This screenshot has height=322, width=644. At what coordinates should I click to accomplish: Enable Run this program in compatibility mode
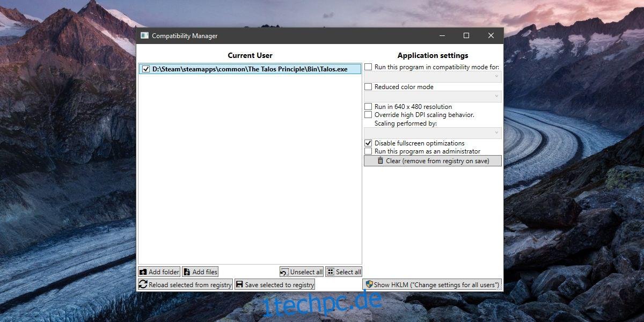(x=368, y=67)
